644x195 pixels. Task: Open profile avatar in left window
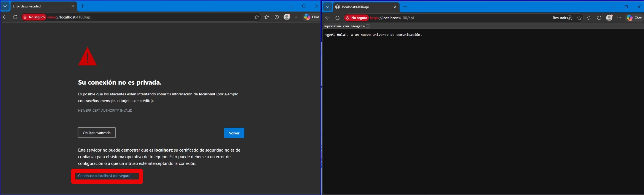point(287,17)
